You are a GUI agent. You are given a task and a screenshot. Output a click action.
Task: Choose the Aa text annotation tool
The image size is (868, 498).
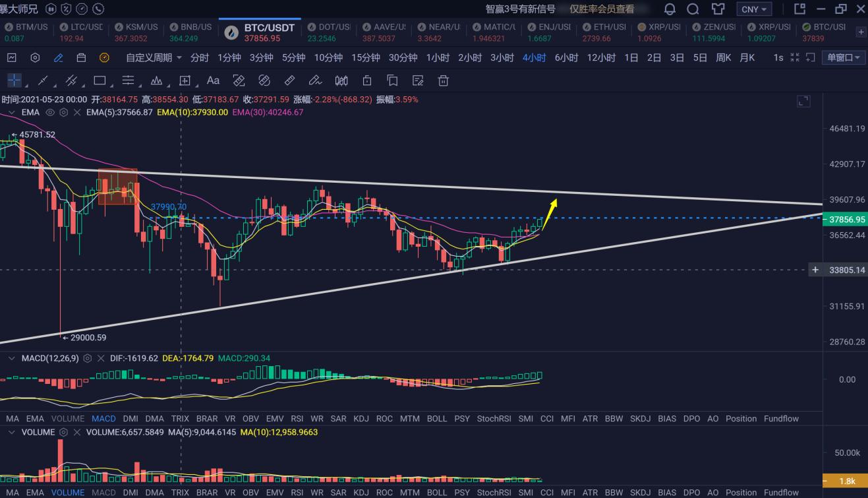coord(213,81)
